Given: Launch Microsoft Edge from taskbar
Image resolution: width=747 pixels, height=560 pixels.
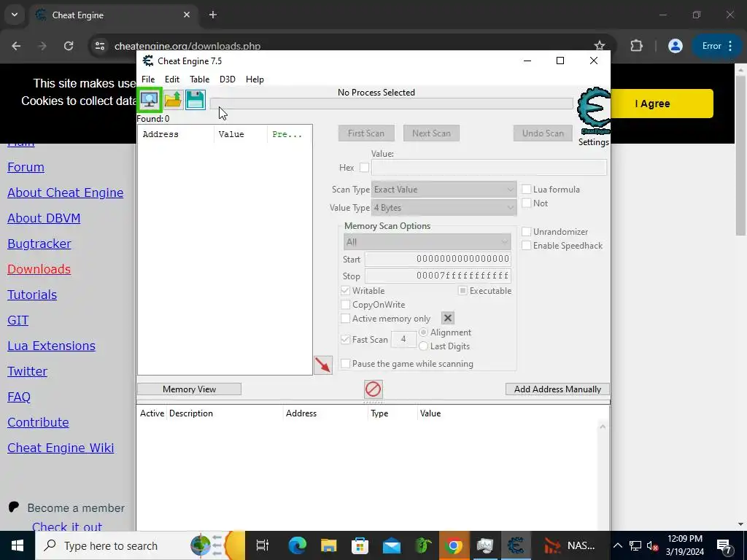Looking at the screenshot, I should click(x=298, y=545).
